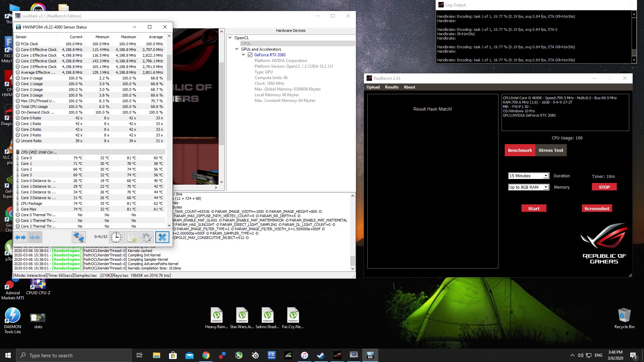Close sensors with the blue X button
This screenshot has width=644, height=362.
[162, 237]
